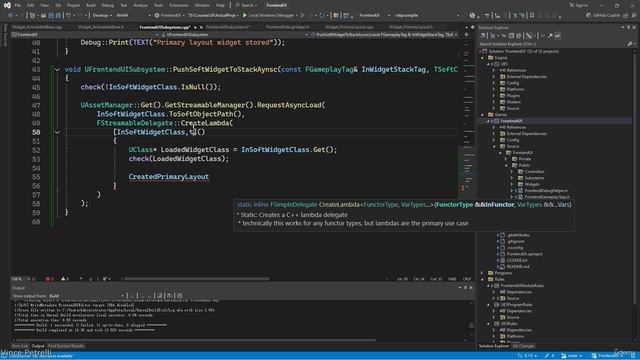Image resolution: width=640 pixels, height=360 pixels.
Task: Switch to the FrontendDebugHelper.h tab
Action: point(287,27)
